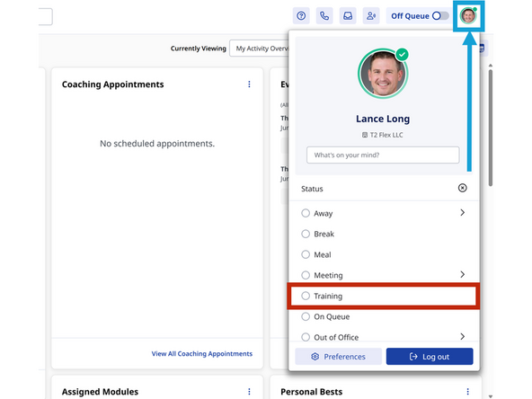
Task: Open View All Coaching Appointments link
Action: (x=202, y=353)
